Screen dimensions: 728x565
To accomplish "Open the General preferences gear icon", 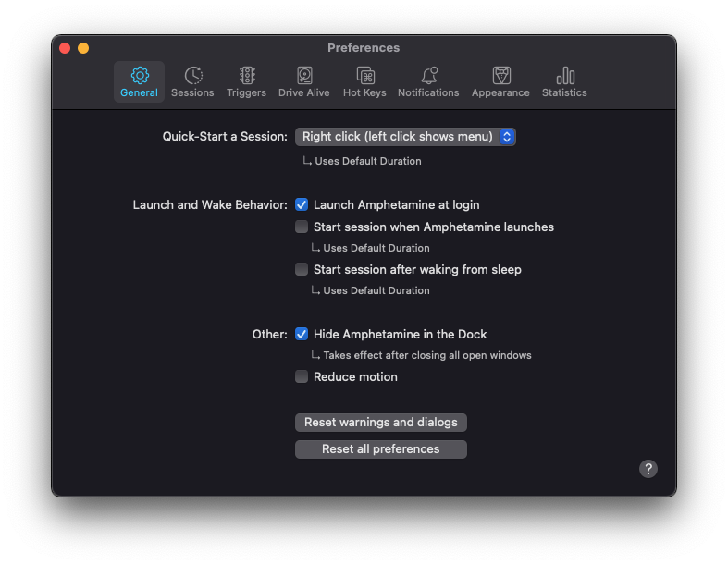I will point(139,76).
